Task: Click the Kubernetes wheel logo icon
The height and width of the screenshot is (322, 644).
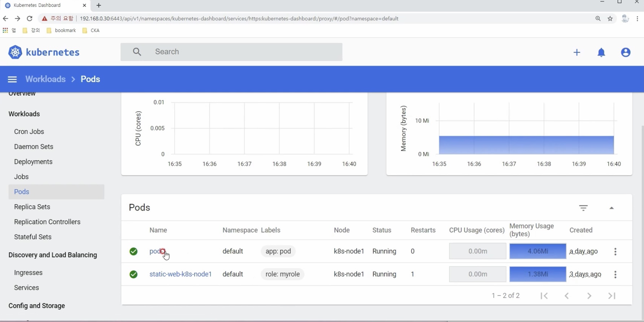Action: 15,52
